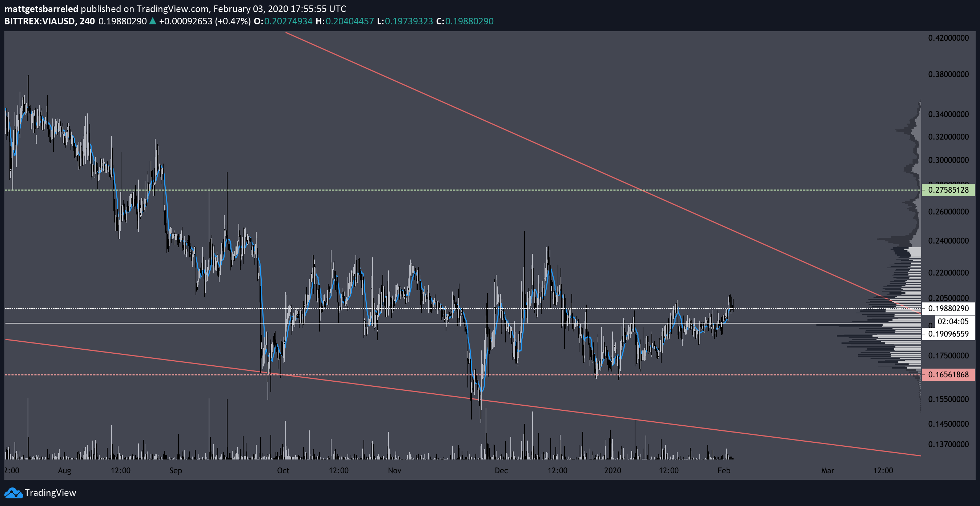Click the TradingView cloud logo icon
Viewport: 980px width, 506px height.
(14, 493)
